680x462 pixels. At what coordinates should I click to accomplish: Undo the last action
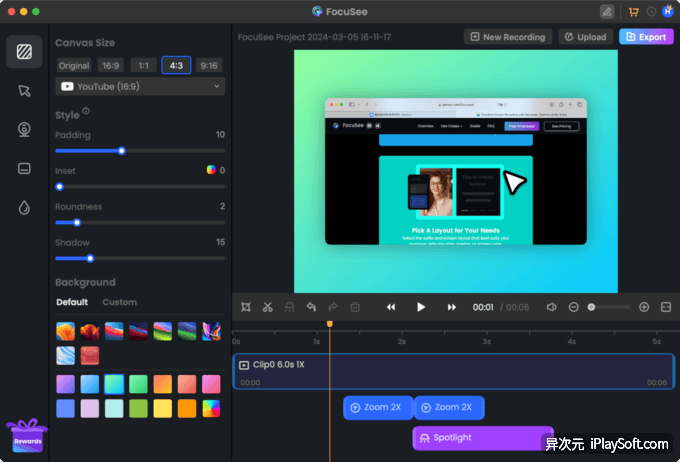pyautogui.click(x=311, y=307)
